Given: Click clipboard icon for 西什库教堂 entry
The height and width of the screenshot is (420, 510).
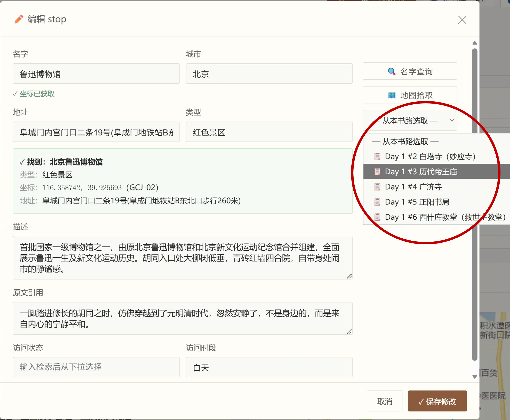Looking at the screenshot, I should (377, 217).
